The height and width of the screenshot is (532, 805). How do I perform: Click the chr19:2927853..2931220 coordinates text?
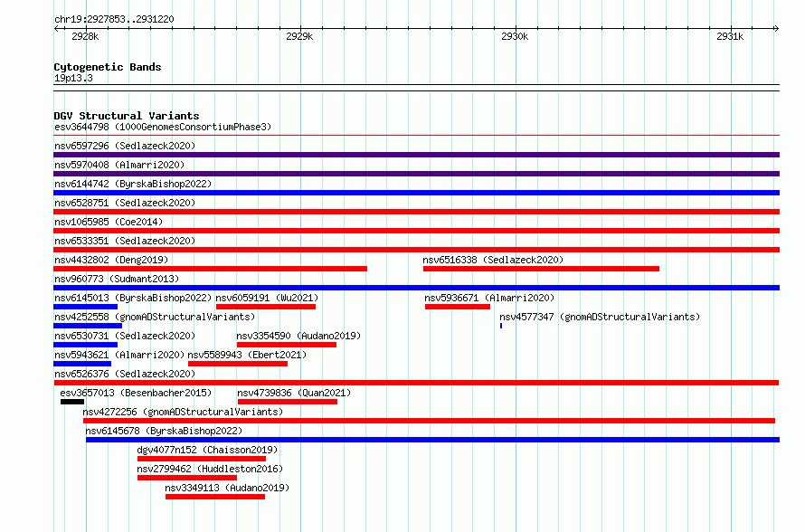coord(114,19)
